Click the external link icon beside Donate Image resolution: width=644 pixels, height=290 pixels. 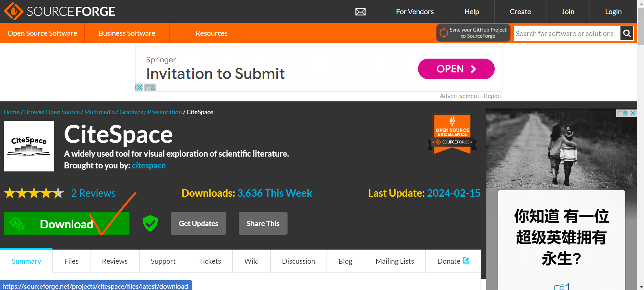click(466, 260)
